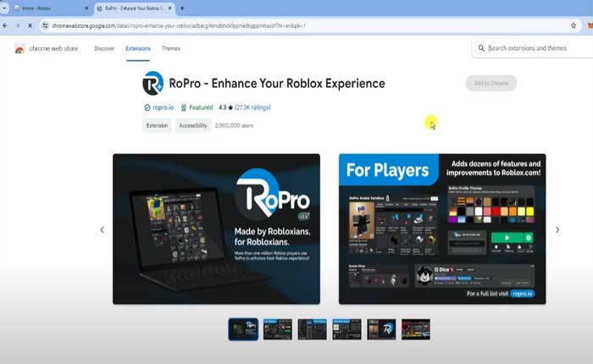
Task: Go back using the browser back arrow
Action: click(5, 25)
